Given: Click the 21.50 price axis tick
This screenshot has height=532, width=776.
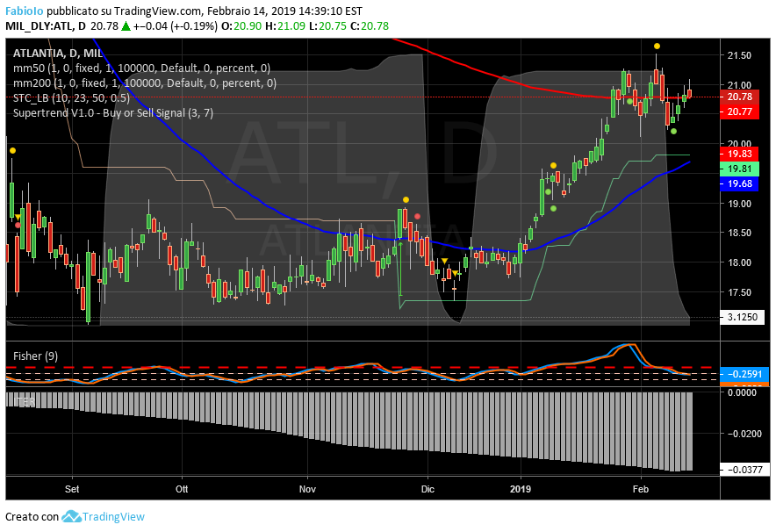Looking at the screenshot, I should pos(739,55).
